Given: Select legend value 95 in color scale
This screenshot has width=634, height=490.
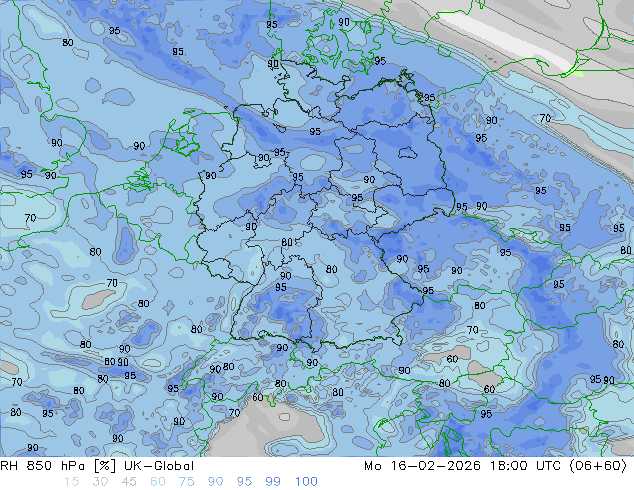Looking at the screenshot, I should (244, 482).
